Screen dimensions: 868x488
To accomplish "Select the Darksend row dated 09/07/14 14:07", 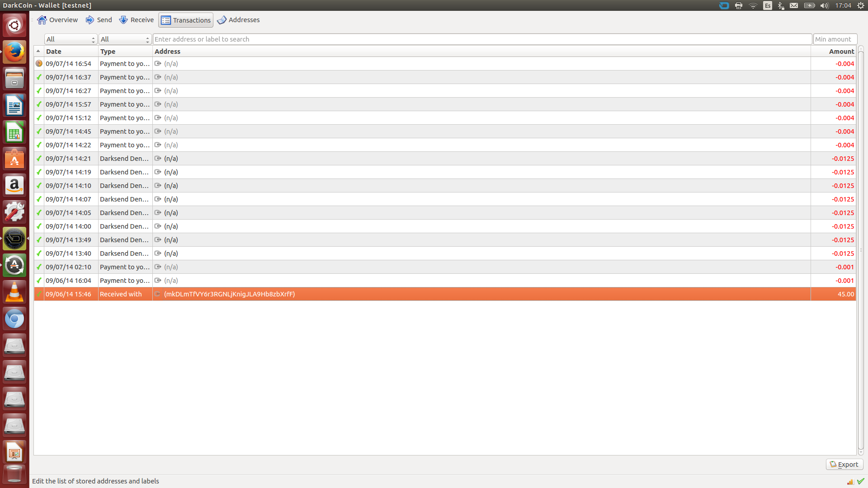I will (x=445, y=199).
